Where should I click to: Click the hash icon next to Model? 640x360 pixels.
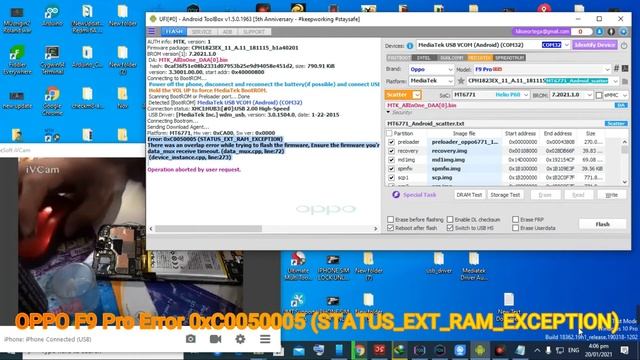pyautogui.click(x=616, y=69)
